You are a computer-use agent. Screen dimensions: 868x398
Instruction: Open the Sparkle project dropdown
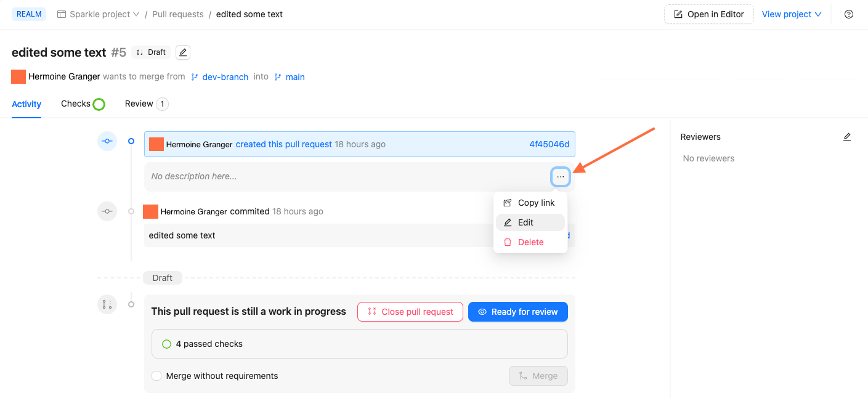tap(97, 14)
